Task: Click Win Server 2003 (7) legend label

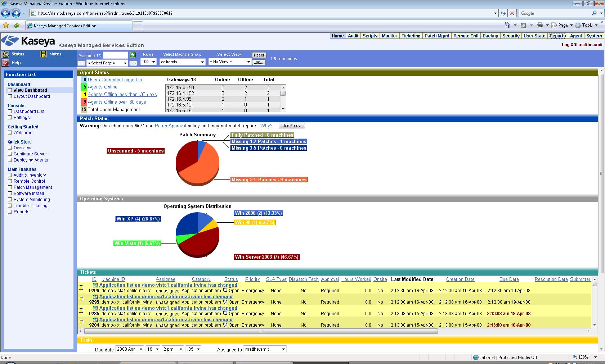Action: pos(267,257)
